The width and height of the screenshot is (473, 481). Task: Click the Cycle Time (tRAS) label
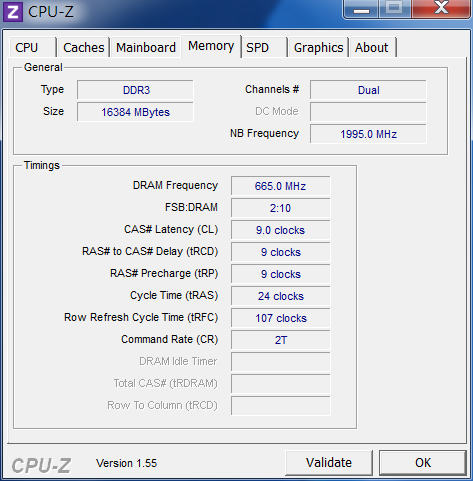click(174, 295)
